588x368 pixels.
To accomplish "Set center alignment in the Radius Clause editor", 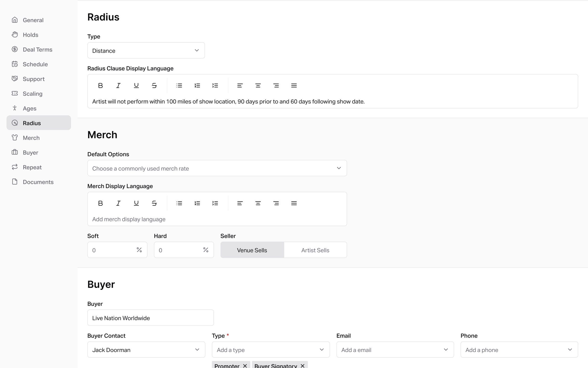I will pos(258,85).
